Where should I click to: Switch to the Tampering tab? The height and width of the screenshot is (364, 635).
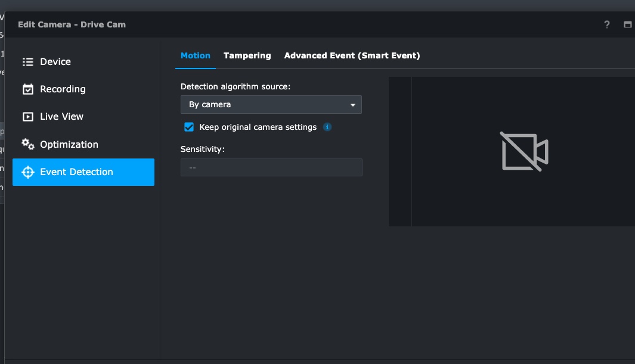(x=247, y=55)
